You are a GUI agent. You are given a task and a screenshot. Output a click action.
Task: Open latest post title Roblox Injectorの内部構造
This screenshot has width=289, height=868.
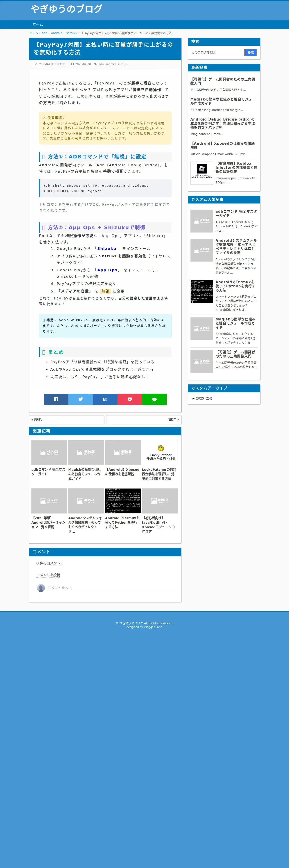(236, 167)
